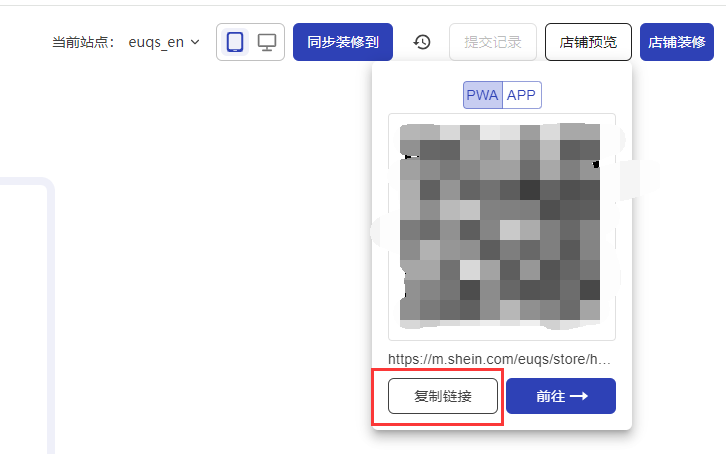
Task: Click the 同步装修到 button
Action: click(343, 42)
